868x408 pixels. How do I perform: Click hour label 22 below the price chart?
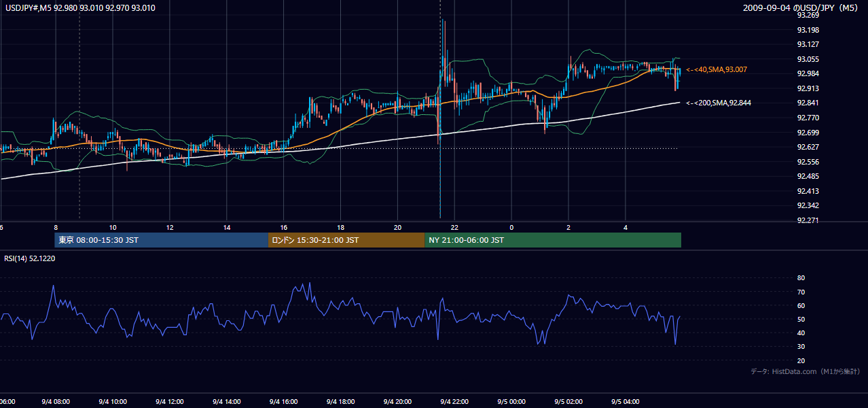(x=455, y=227)
